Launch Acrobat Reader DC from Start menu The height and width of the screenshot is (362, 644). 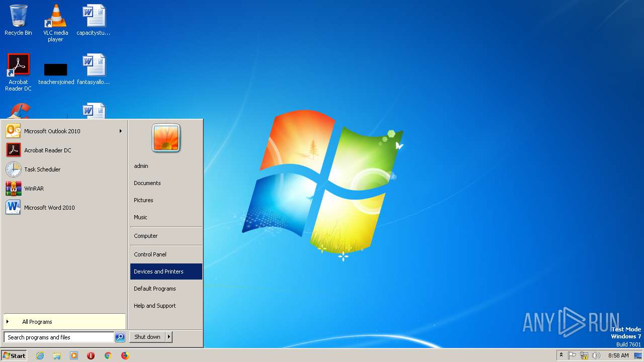tap(64, 150)
